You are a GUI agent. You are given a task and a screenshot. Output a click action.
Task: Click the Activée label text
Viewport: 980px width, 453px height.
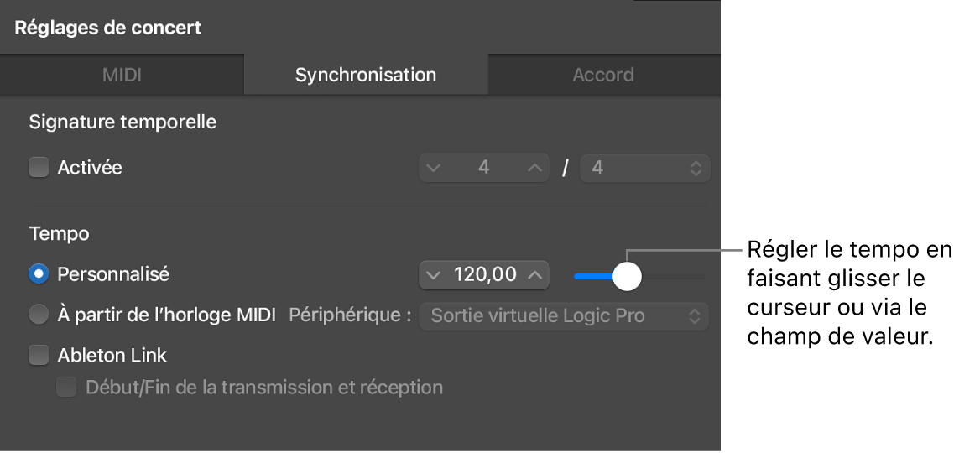tap(90, 168)
